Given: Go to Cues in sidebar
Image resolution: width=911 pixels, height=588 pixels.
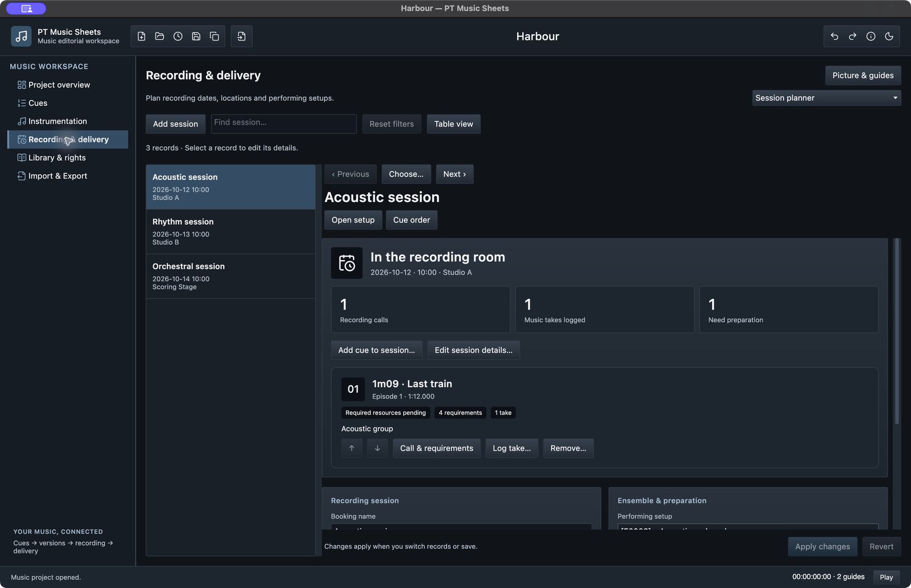Looking at the screenshot, I should [68, 103].
